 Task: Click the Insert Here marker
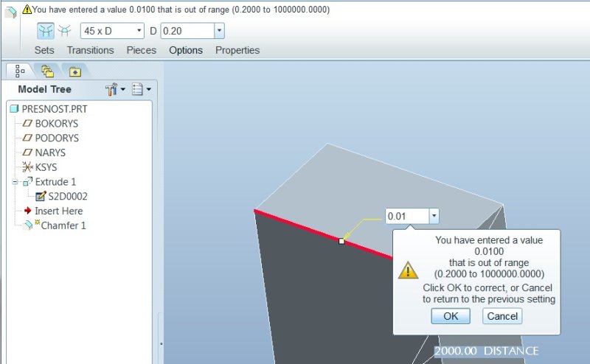pyautogui.click(x=59, y=211)
